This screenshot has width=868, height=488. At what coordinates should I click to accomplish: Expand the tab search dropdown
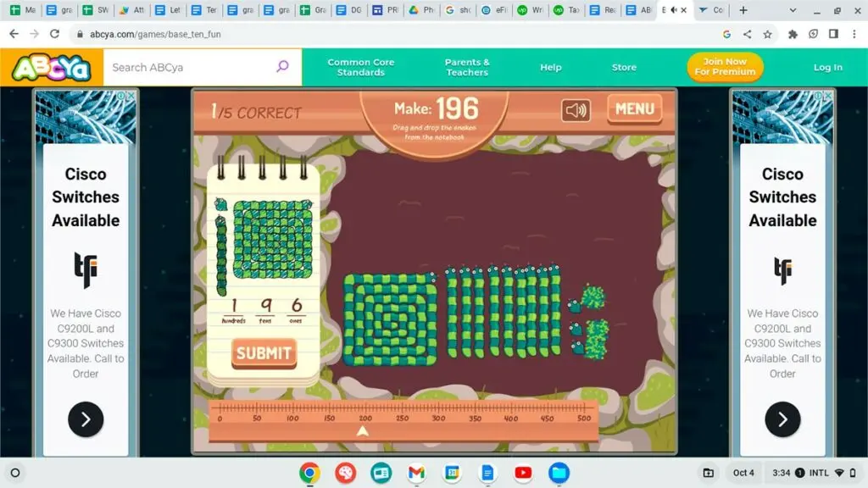[x=793, y=10]
